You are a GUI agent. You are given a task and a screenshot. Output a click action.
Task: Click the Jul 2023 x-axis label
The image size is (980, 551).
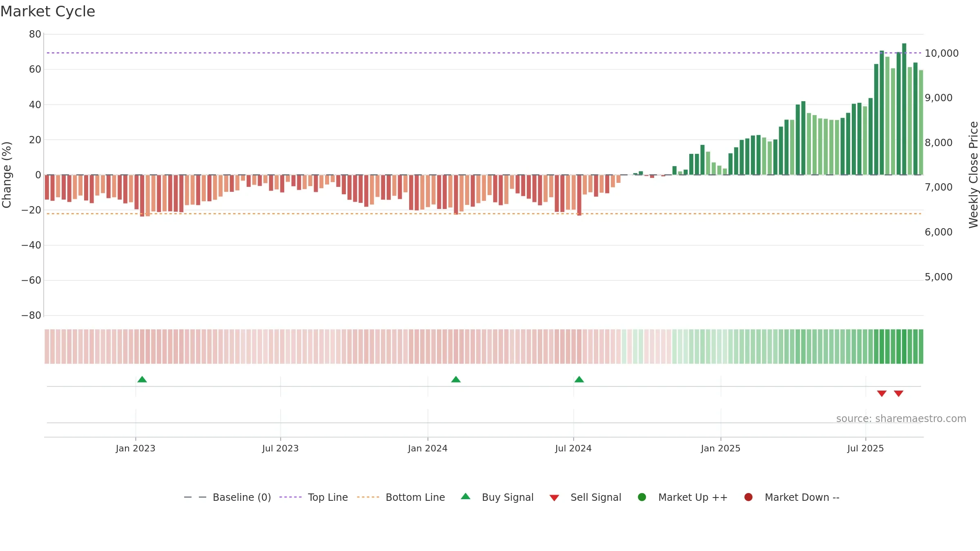click(281, 449)
